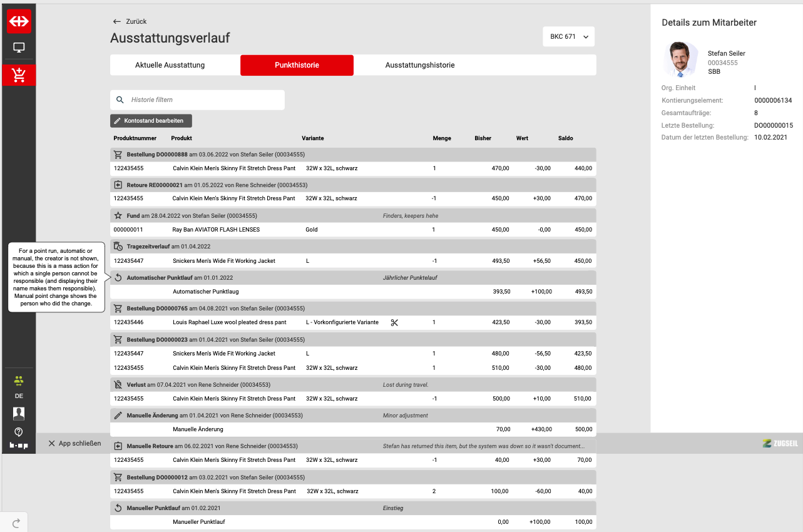Click the SBB logo in the sidebar
Screen dimensions: 803x532
coord(19,21)
